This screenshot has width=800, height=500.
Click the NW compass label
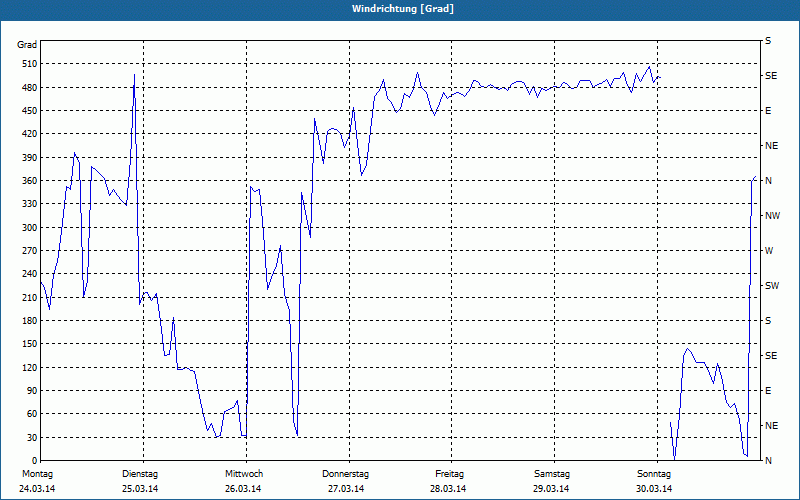(773, 216)
